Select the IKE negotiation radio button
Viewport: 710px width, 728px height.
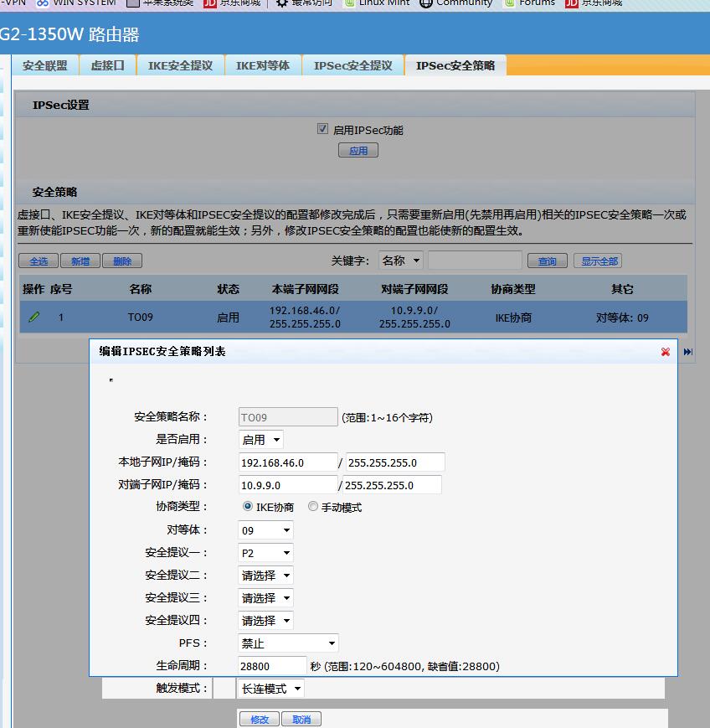tap(247, 506)
